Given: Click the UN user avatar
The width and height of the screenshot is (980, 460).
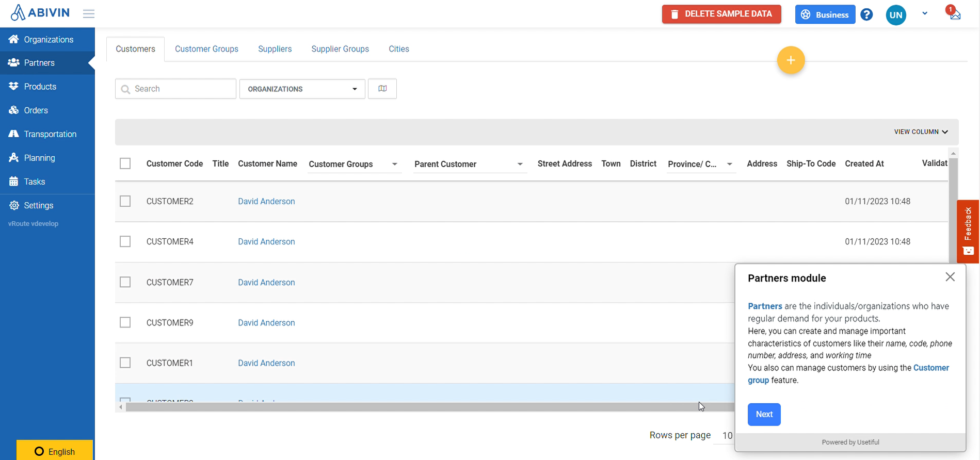Looking at the screenshot, I should 896,15.
